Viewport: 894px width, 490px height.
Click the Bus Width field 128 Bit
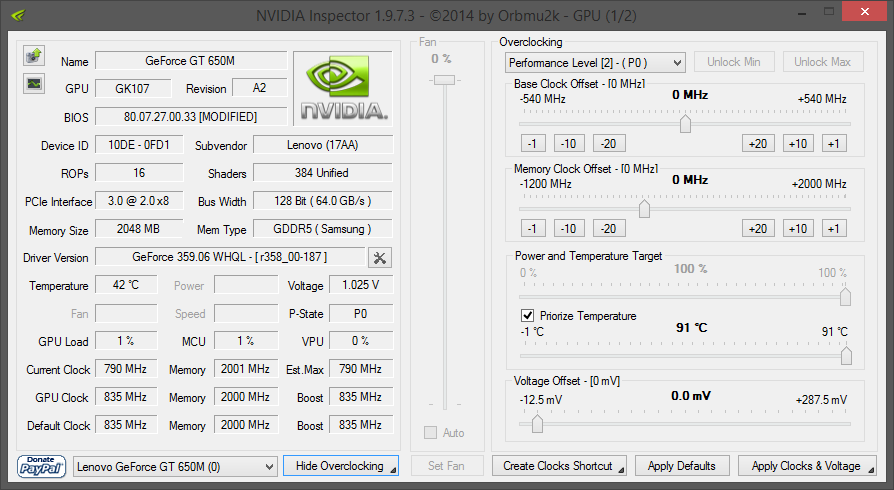pos(323,201)
